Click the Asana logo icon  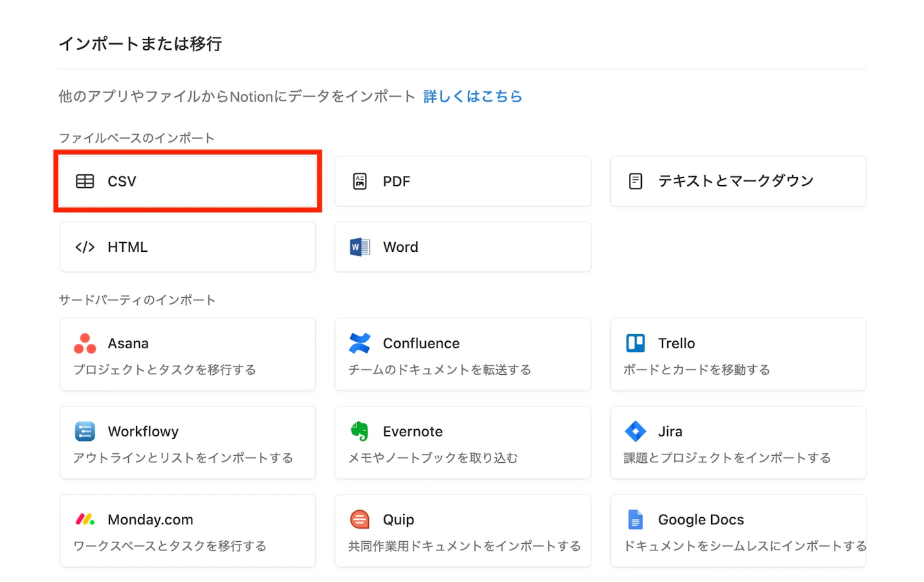click(85, 343)
